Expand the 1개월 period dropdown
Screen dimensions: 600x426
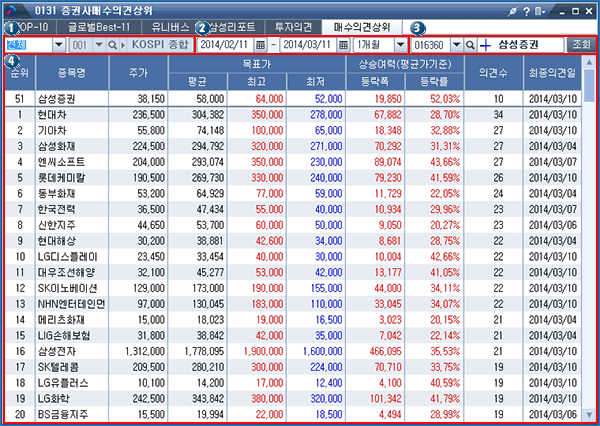coord(400,45)
